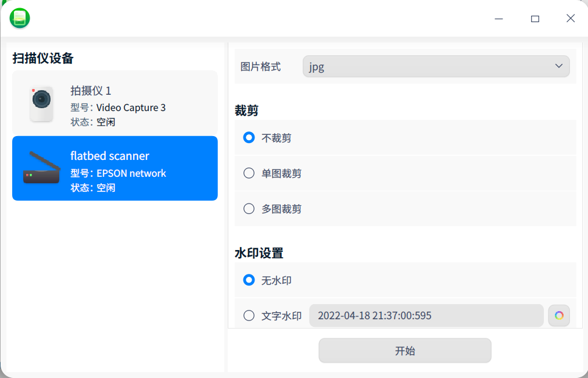The width and height of the screenshot is (588, 378).
Task: Click the 扫描仪设备 heading
Action: 43,58
